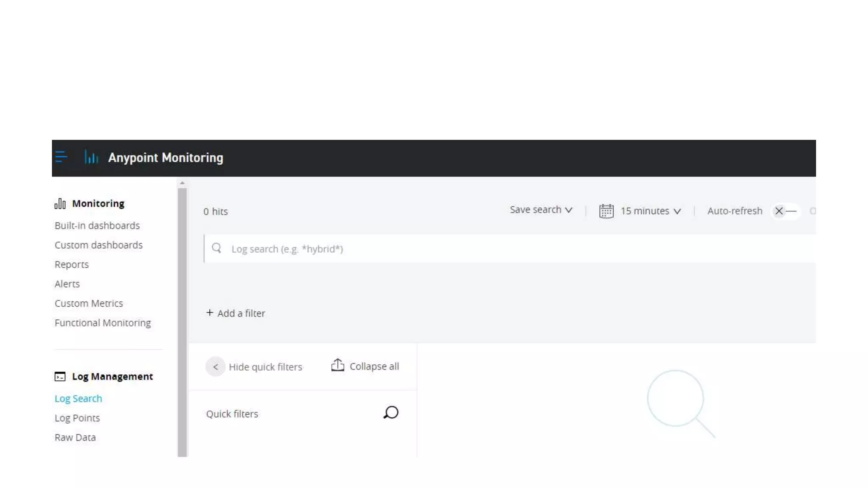Click the Monitoring section chart icon
Screen dimensions: 868x488
(60, 204)
